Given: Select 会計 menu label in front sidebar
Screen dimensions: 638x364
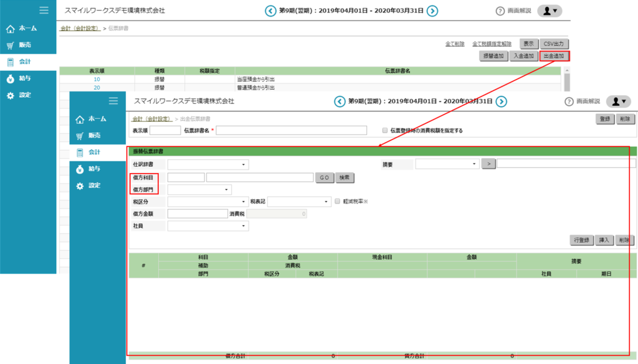Looking at the screenshot, I should [x=95, y=152].
